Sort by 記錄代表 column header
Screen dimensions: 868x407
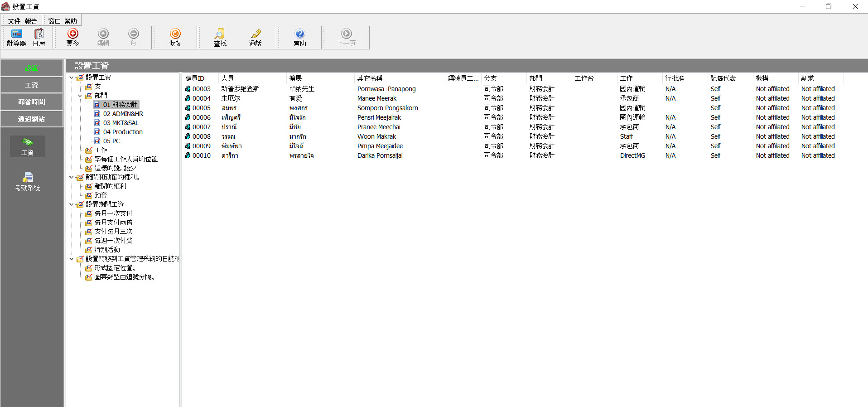(730, 78)
